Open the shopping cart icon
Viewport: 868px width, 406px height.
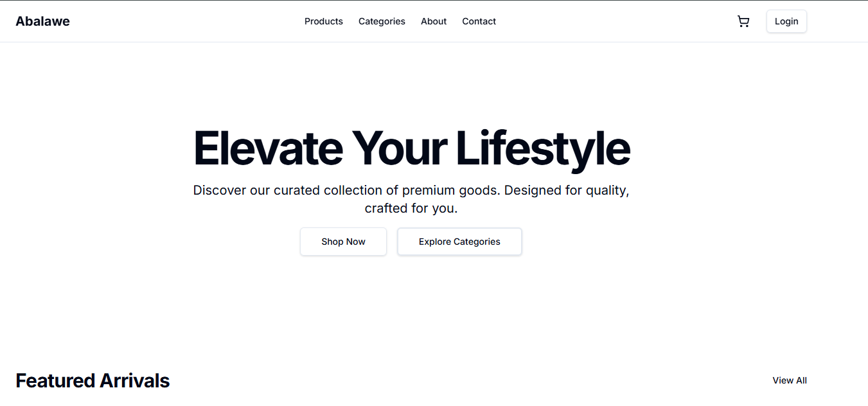click(x=743, y=22)
